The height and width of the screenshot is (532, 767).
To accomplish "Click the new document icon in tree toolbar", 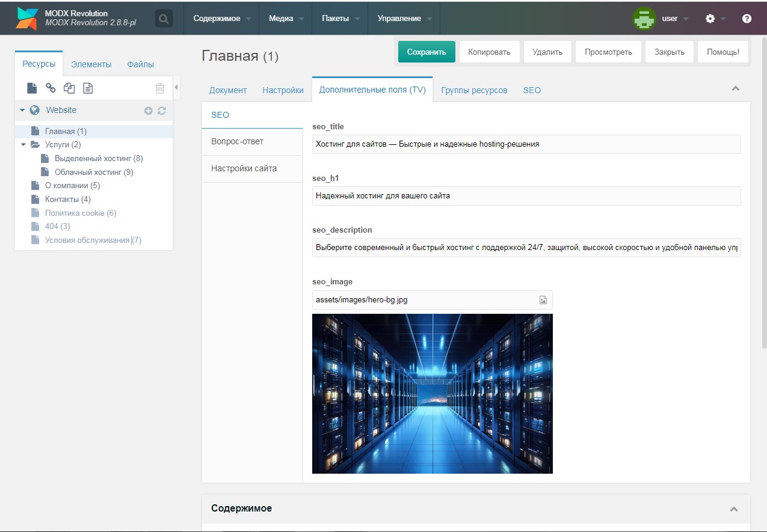I will tap(32, 88).
